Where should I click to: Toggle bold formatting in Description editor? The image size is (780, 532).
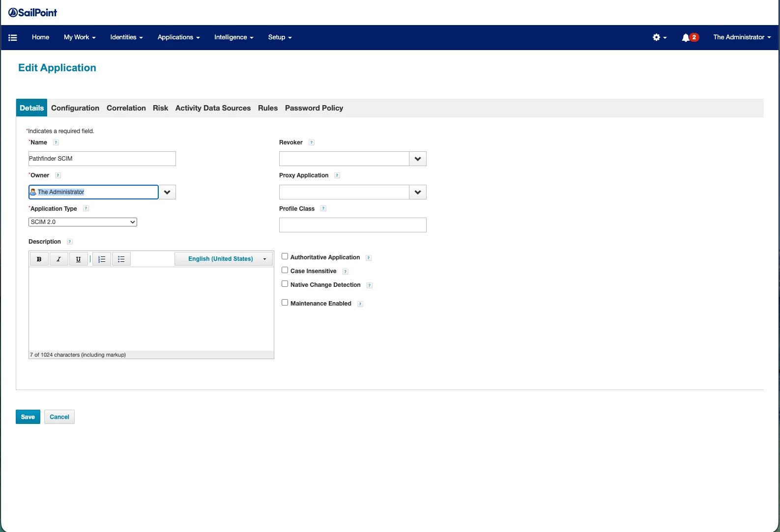tap(39, 259)
